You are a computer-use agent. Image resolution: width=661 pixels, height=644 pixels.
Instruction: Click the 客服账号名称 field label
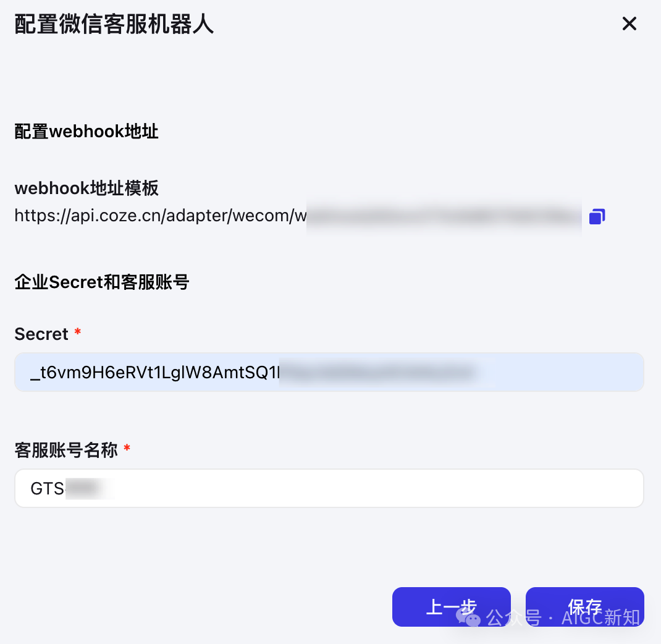point(66,450)
